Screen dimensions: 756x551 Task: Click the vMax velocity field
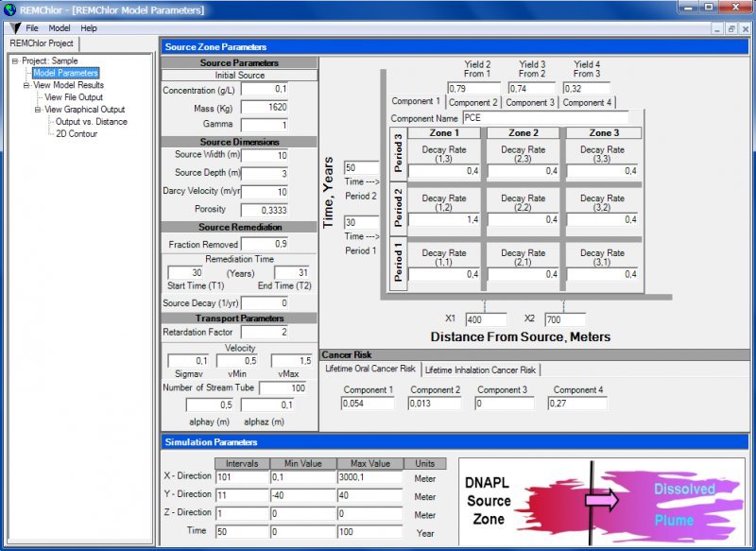tap(292, 361)
